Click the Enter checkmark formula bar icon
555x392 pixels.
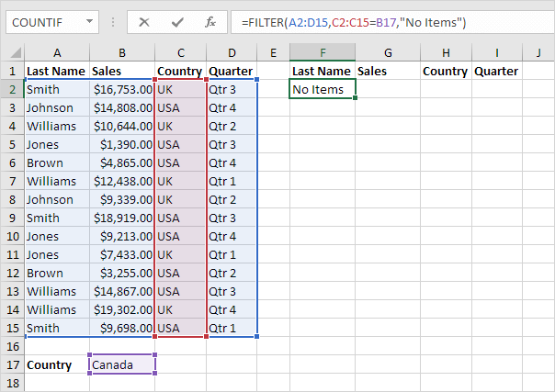tap(178, 21)
